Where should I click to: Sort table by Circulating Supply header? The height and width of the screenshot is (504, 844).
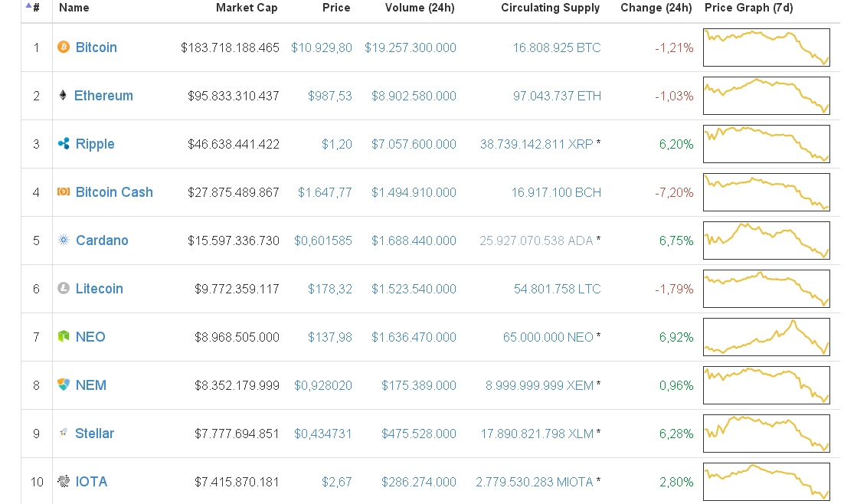click(550, 8)
